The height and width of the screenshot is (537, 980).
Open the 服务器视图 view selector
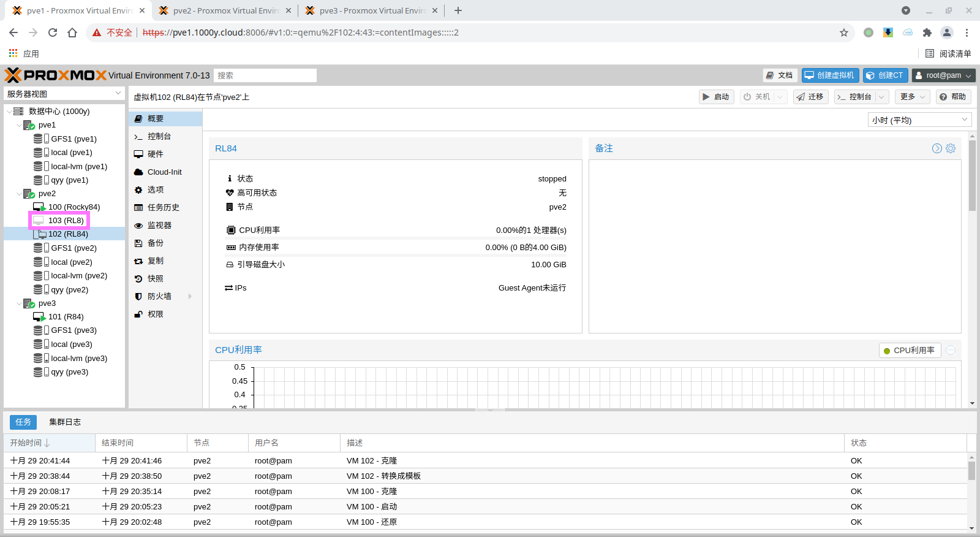click(64, 94)
